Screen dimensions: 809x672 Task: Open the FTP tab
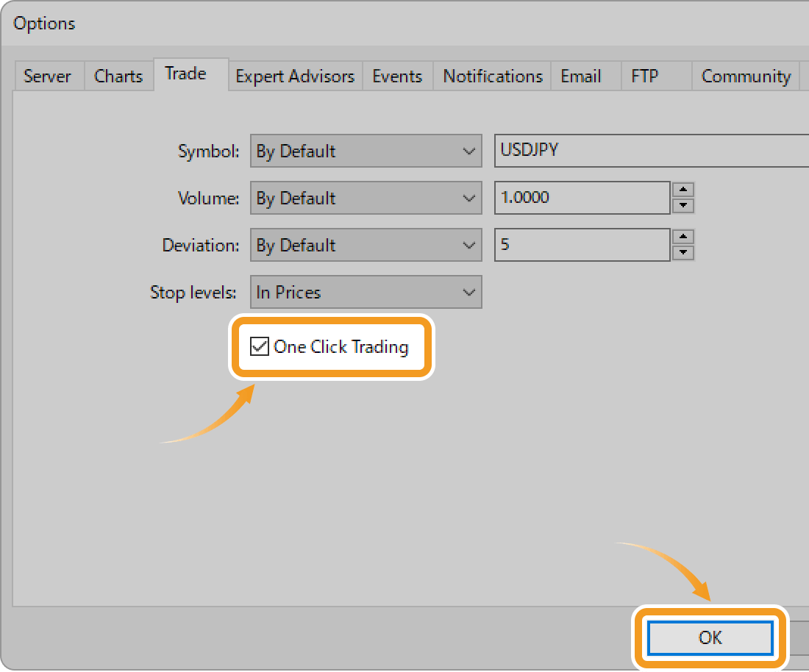coord(643,76)
